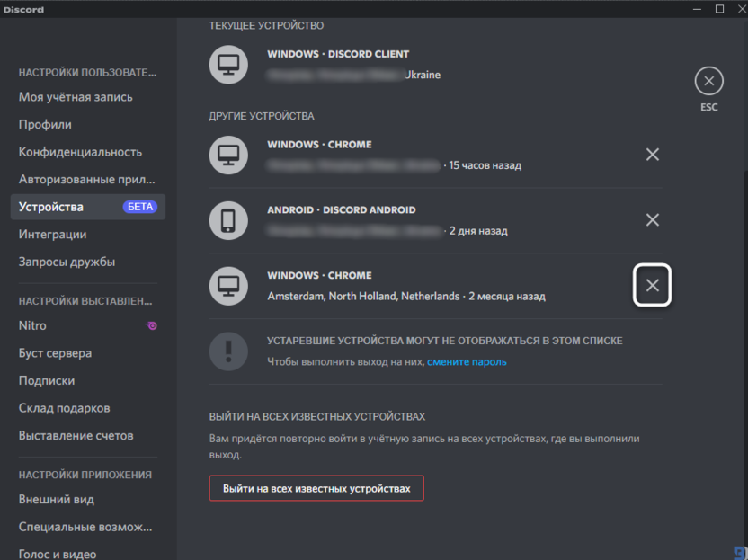The width and height of the screenshot is (748, 560).
Task: Follow the смените пароль link
Action: coord(467,362)
